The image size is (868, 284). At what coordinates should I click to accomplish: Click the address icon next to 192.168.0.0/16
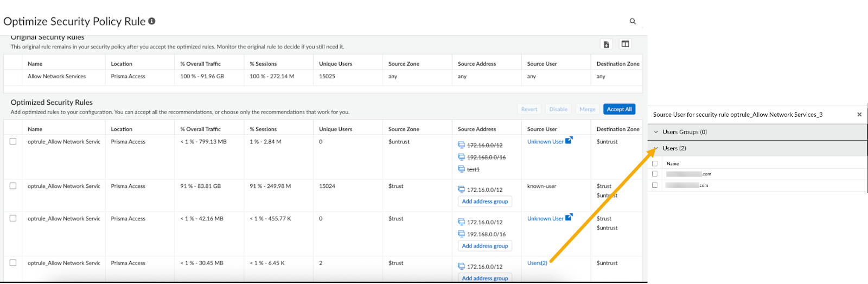click(461, 157)
